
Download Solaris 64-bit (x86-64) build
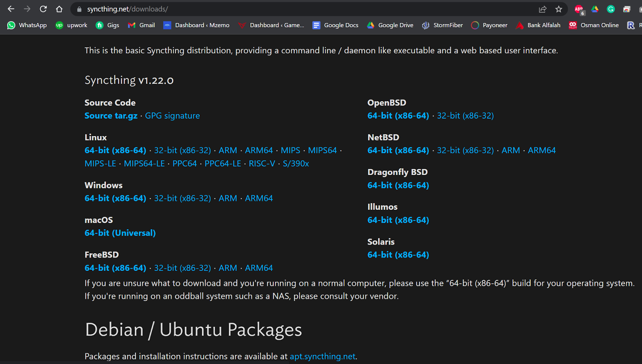pyautogui.click(x=398, y=255)
